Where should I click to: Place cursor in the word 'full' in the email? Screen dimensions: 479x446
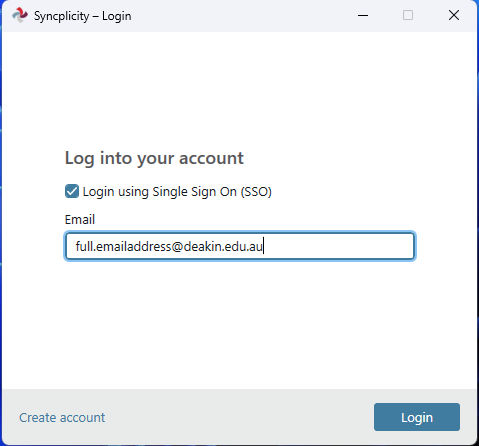pyautogui.click(x=84, y=246)
